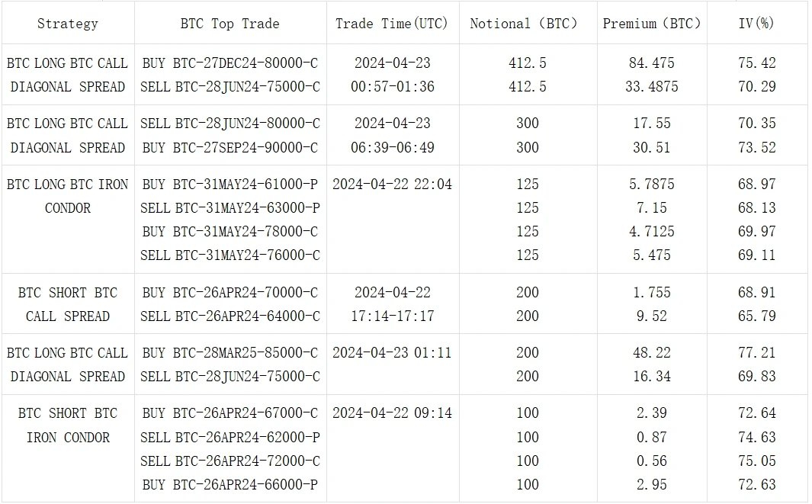Viewport: 812px width, 504px height.
Task: Click the 77.21 IV value
Action: 756,353
